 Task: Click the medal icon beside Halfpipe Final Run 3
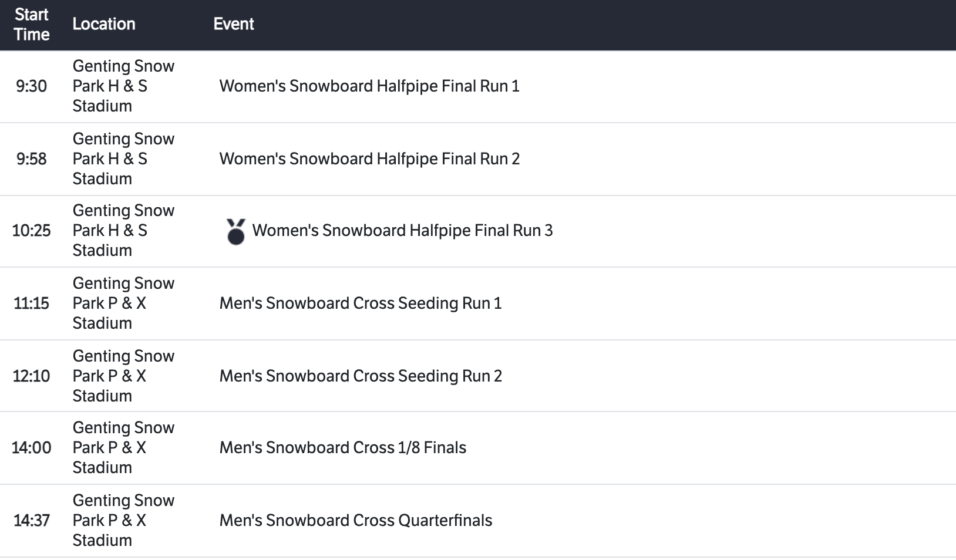[235, 231]
